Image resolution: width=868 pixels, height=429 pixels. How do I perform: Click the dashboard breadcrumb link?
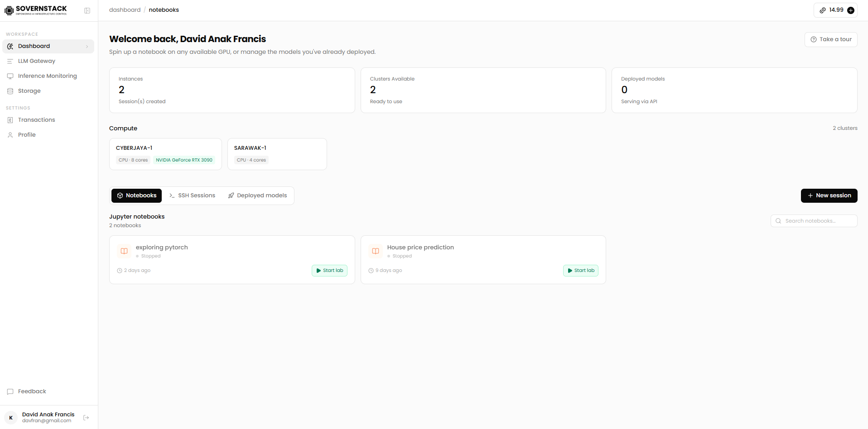125,10
